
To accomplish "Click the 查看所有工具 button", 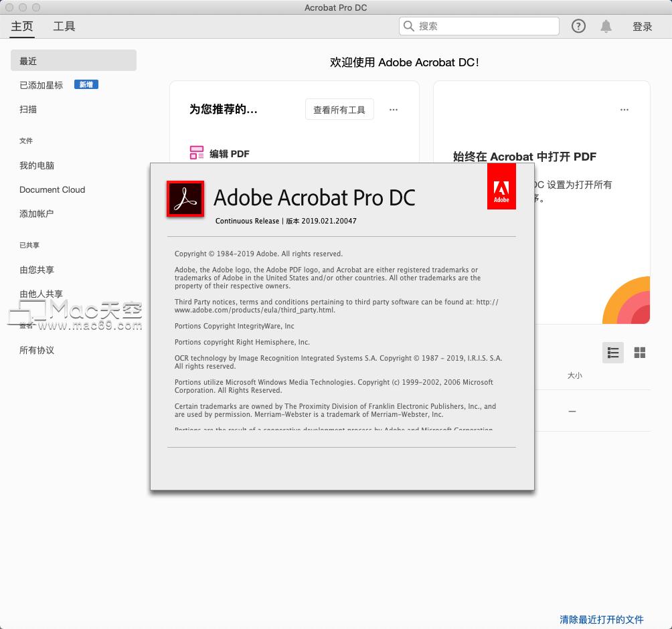I will [x=339, y=109].
